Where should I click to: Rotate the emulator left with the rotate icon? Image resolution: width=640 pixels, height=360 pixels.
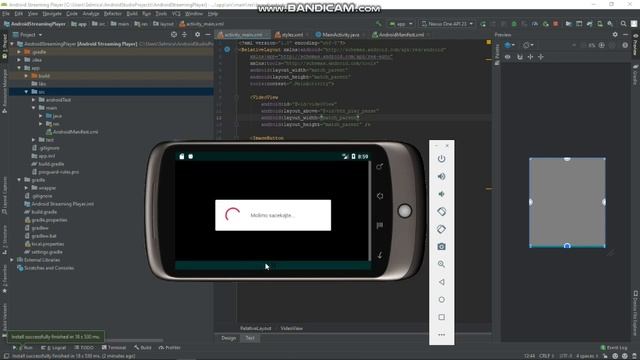click(x=441, y=211)
